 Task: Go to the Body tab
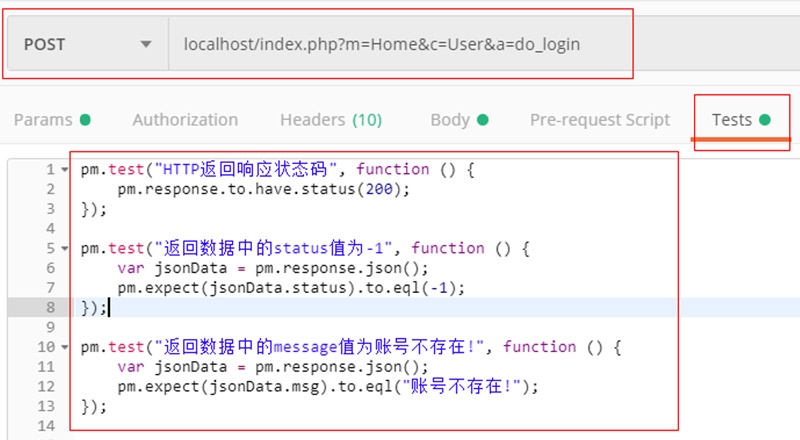(450, 120)
